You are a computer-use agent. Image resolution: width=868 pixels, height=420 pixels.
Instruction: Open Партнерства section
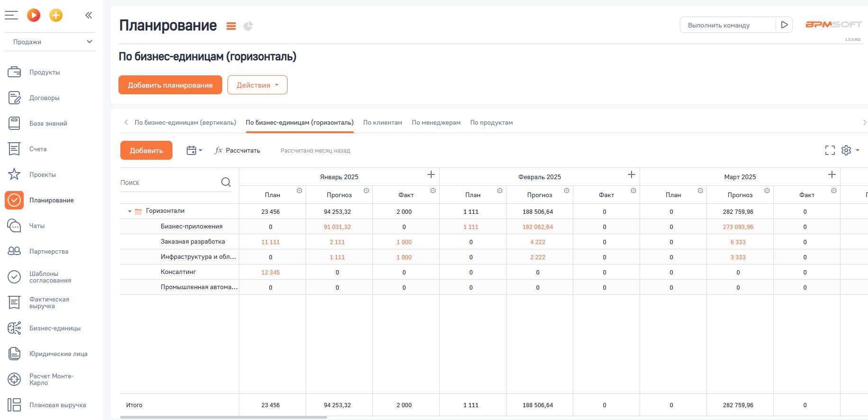point(49,251)
